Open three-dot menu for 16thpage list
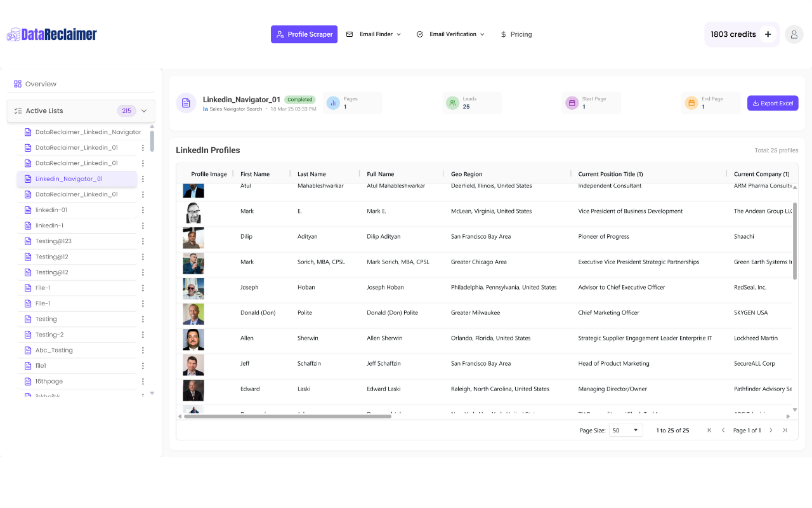 [143, 381]
